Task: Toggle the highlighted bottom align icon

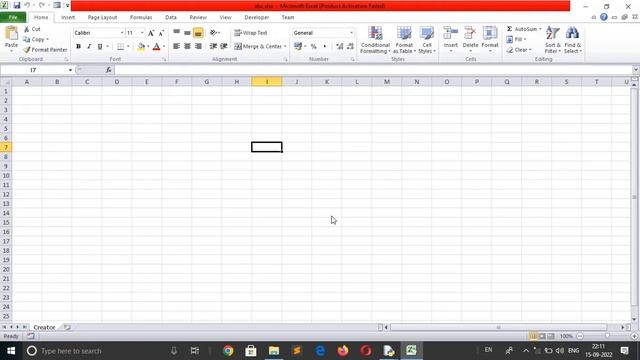Action: click(x=198, y=33)
